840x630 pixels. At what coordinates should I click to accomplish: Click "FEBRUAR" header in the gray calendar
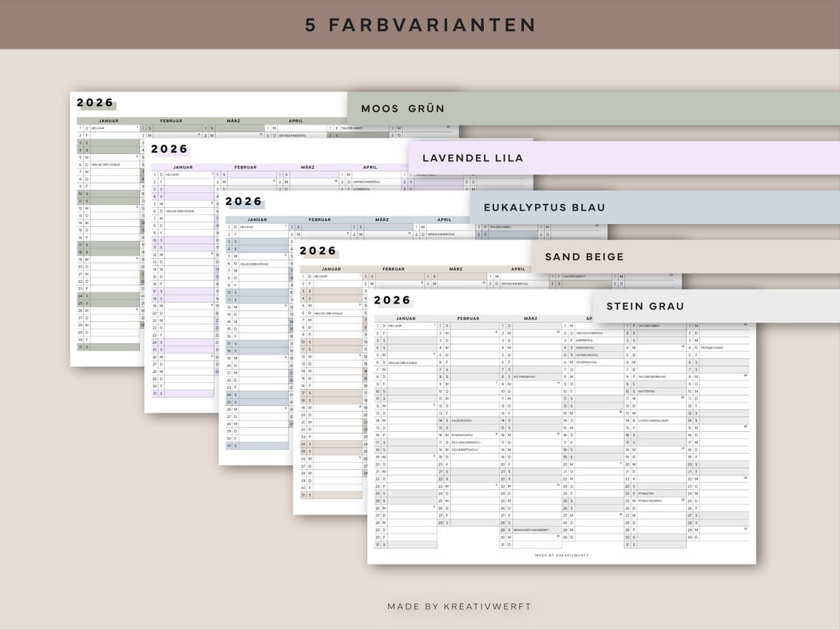(468, 318)
